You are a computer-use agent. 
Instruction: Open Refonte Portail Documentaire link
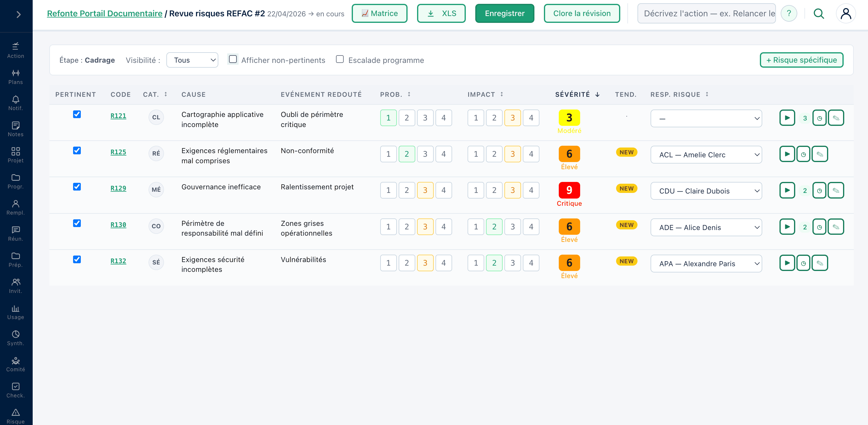tap(105, 13)
